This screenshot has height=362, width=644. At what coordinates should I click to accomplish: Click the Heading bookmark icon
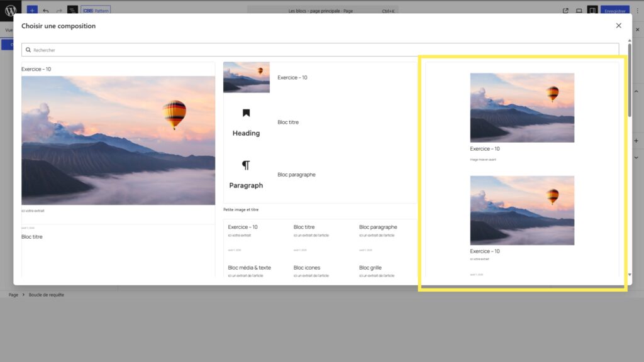(x=246, y=113)
